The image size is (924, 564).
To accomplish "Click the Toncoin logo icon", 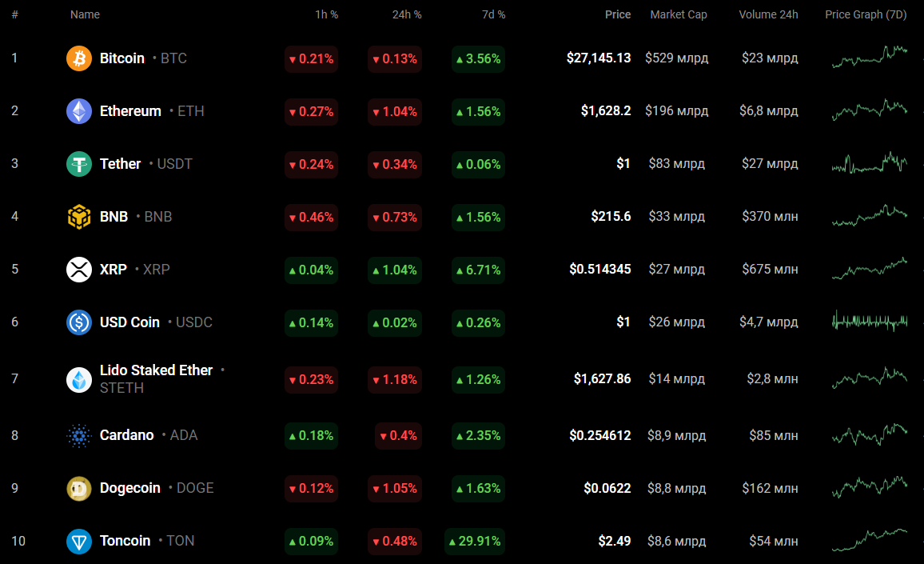I will [79, 541].
